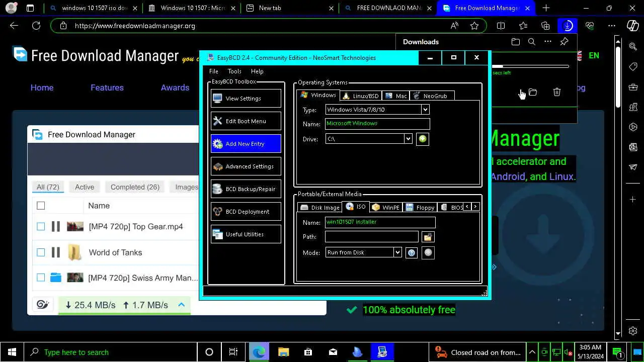Switch to the Floppy media tab
Viewport: 644px width, 362px height.
click(420, 207)
